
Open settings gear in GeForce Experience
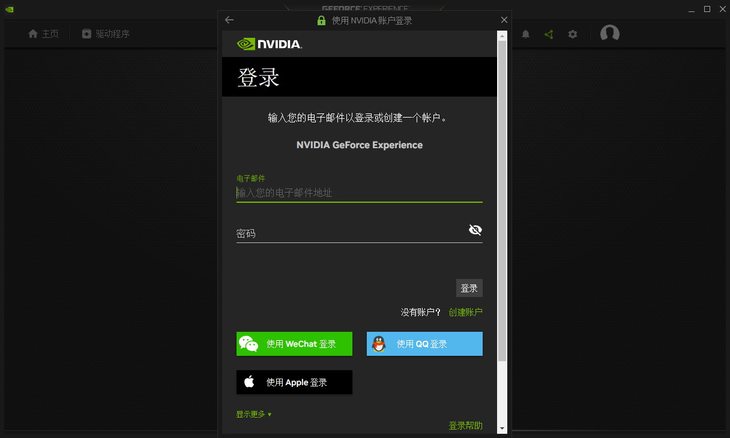[573, 34]
